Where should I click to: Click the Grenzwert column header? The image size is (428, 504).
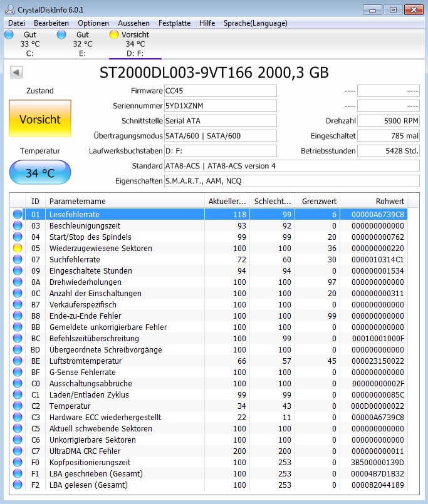317,202
